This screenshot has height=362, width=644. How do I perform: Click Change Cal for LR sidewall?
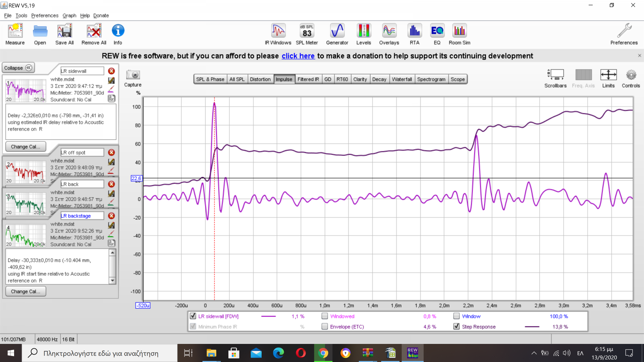click(25, 147)
